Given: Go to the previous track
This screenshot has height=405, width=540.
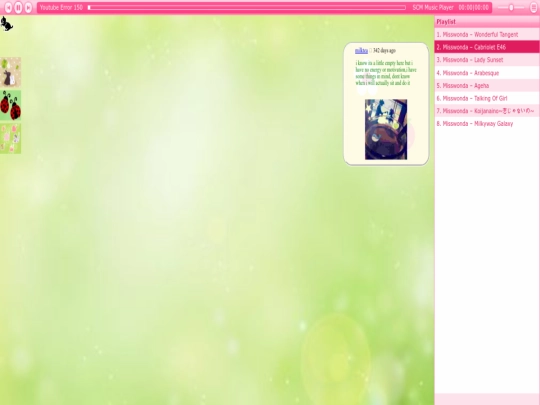Looking at the screenshot, I should 8,7.
